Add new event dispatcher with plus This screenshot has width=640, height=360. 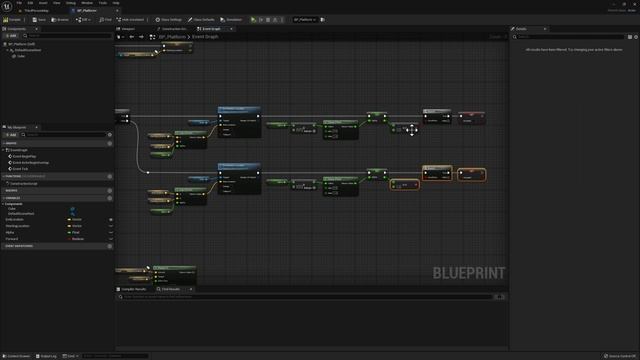click(x=110, y=246)
